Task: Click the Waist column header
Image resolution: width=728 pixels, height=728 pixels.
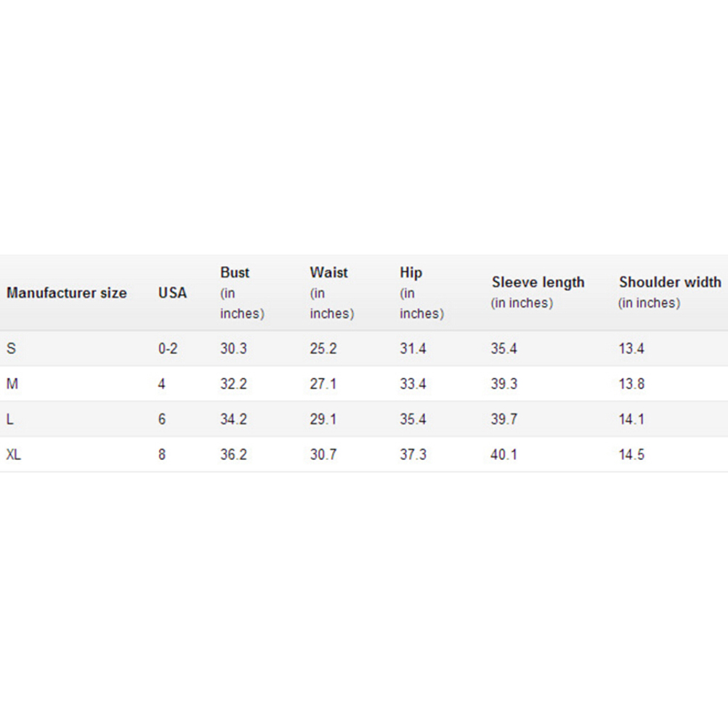Action: coord(328,273)
